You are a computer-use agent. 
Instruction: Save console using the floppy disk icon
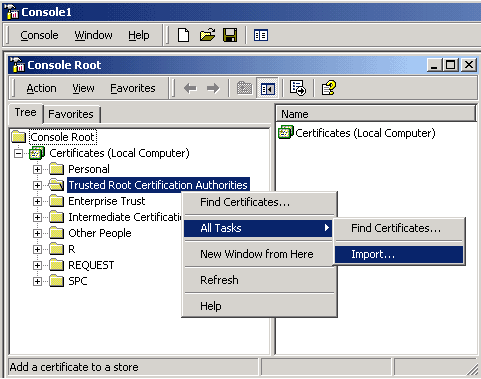coord(230,35)
